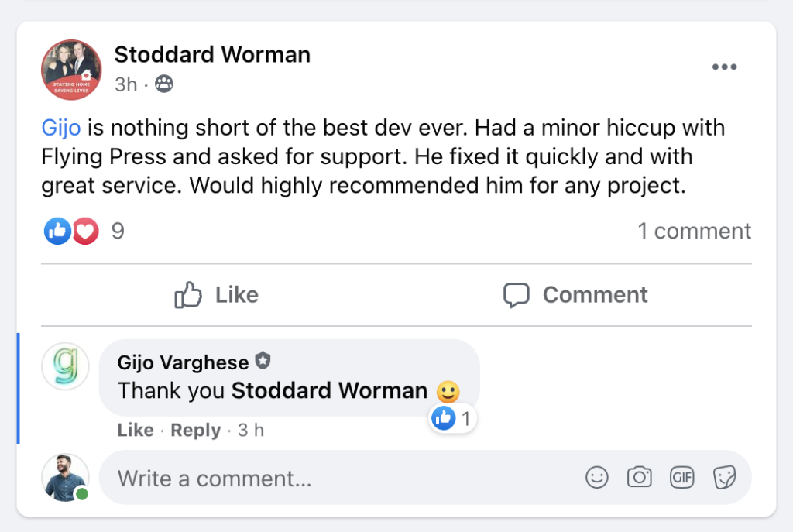Click the blue Gijo mention link

[61, 127]
